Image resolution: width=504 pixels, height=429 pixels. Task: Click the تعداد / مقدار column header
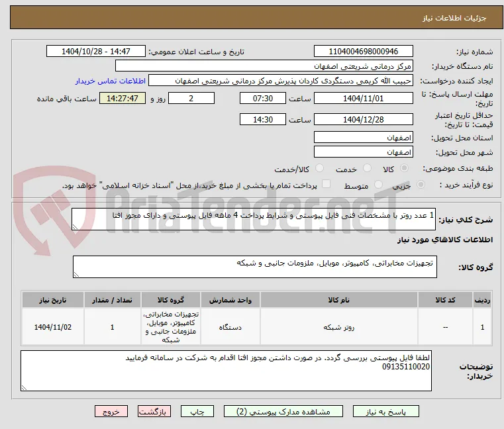[112, 300]
